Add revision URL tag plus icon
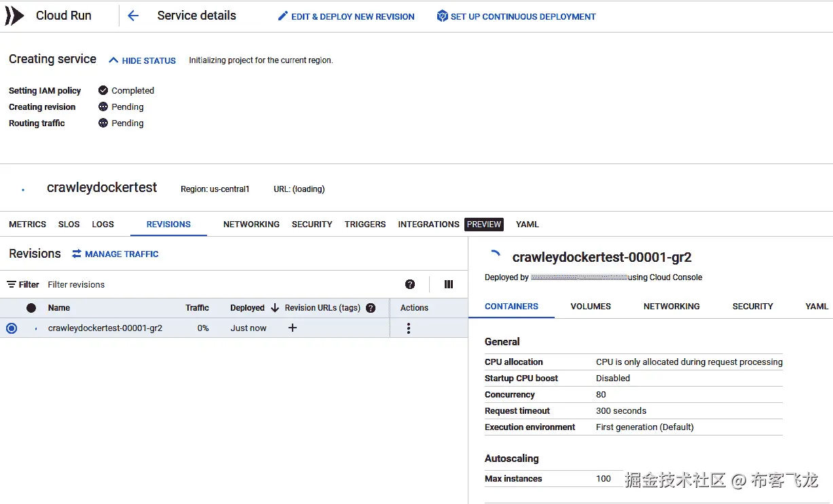 pos(293,328)
